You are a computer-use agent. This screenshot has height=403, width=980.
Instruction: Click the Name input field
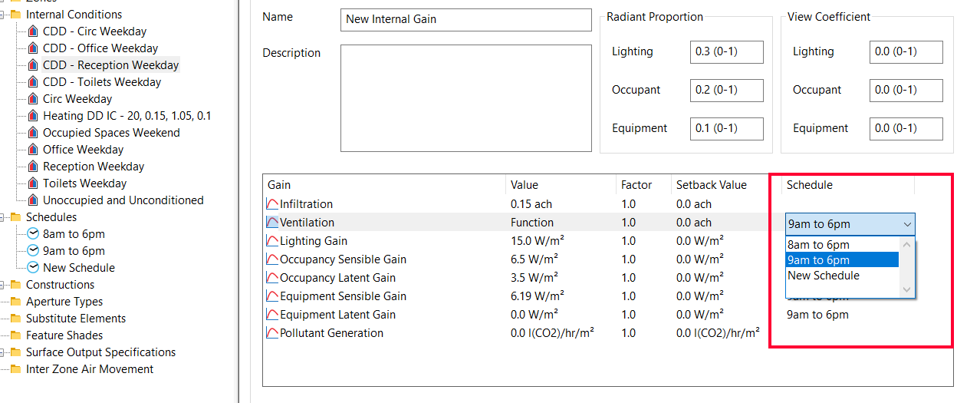click(465, 19)
